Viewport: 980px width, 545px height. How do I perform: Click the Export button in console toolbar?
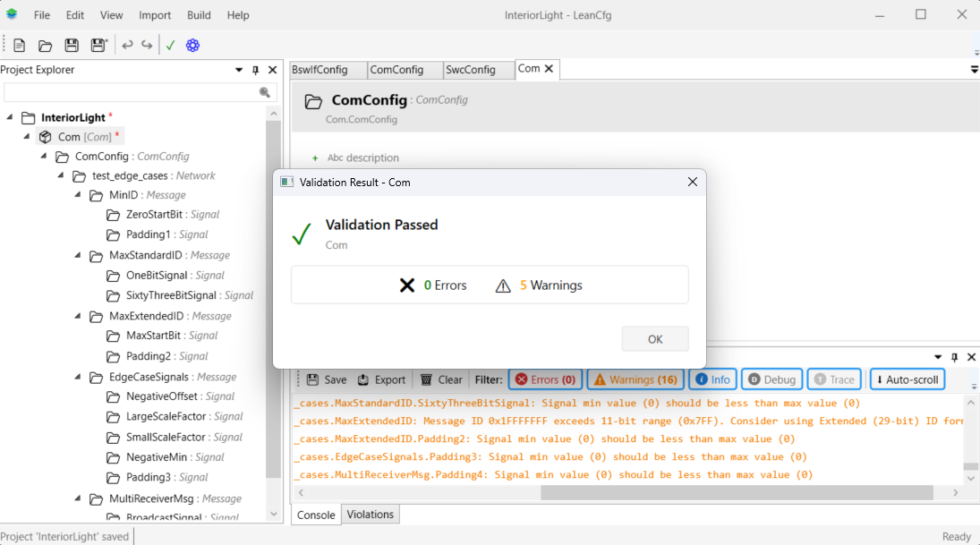coord(382,379)
